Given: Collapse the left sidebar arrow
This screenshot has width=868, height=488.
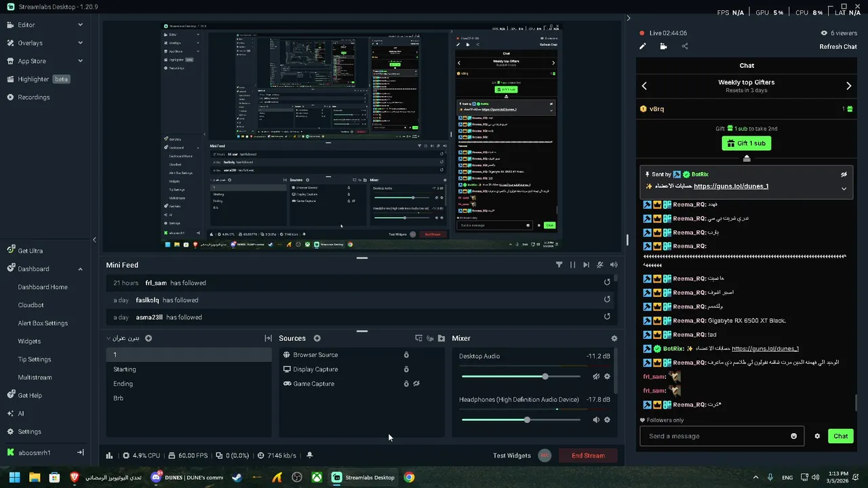Looking at the screenshot, I should (94, 239).
